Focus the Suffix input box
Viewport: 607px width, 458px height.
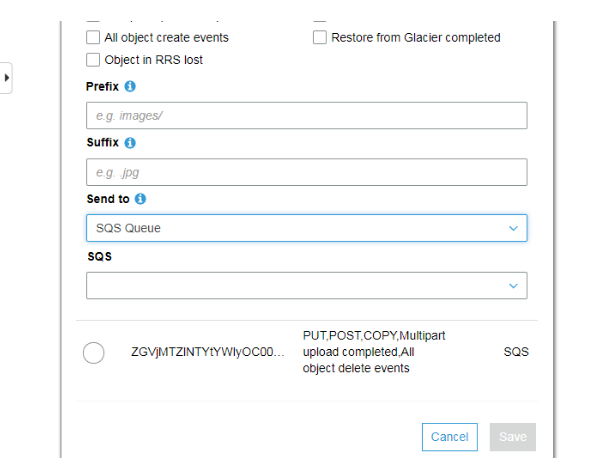[x=306, y=172]
